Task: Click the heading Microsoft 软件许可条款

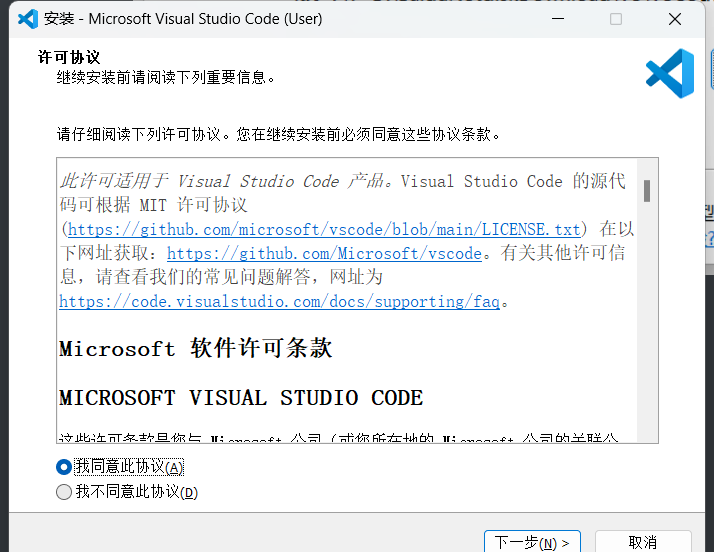Action: (x=196, y=348)
